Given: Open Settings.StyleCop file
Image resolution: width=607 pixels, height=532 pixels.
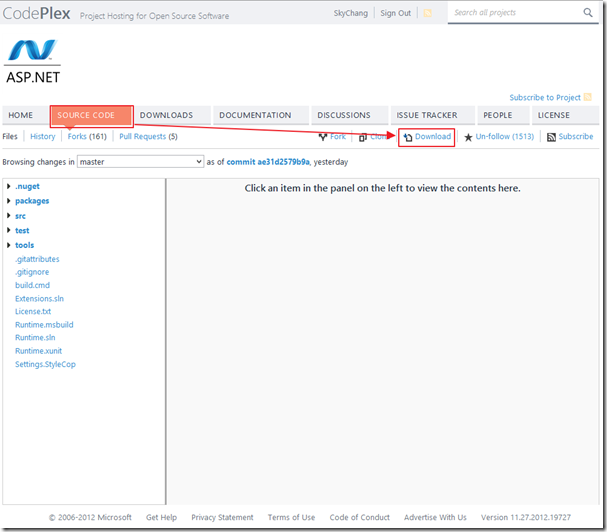Looking at the screenshot, I should coord(45,364).
